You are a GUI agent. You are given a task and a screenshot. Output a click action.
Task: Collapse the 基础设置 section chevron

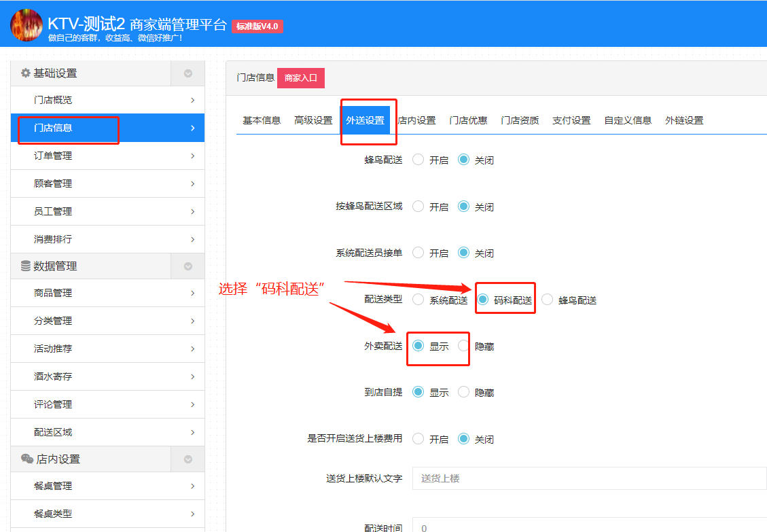pos(188,73)
